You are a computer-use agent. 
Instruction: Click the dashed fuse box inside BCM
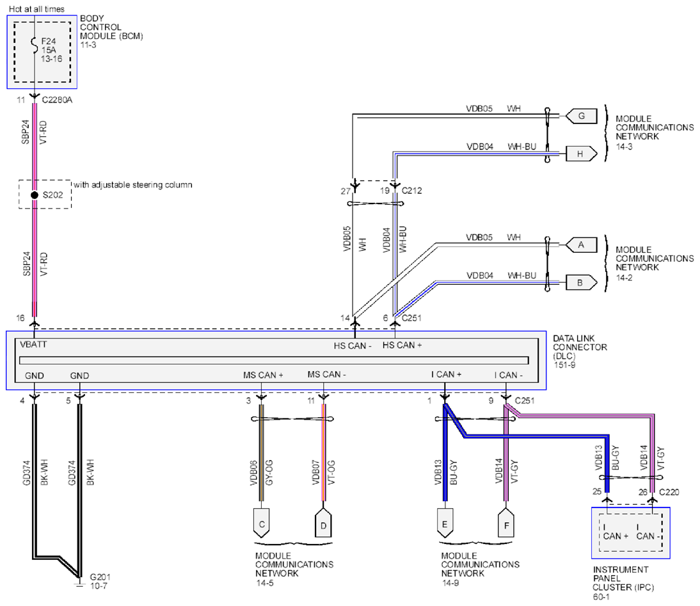(42, 52)
